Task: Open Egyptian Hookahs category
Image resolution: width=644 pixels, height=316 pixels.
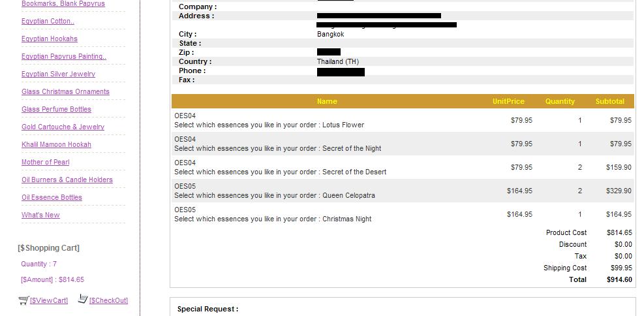Action: pyautogui.click(x=50, y=39)
